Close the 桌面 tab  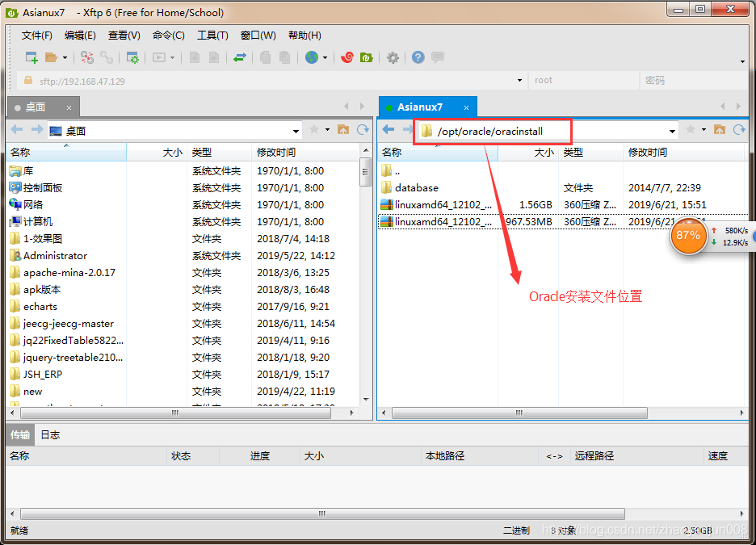[x=69, y=107]
